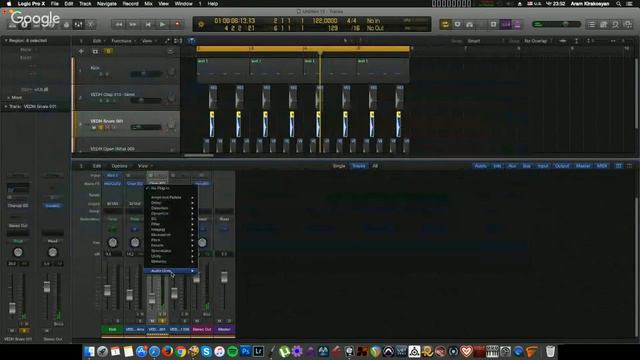This screenshot has height=360, width=640.
Task: Click the Add Track plus button
Action: [81, 51]
